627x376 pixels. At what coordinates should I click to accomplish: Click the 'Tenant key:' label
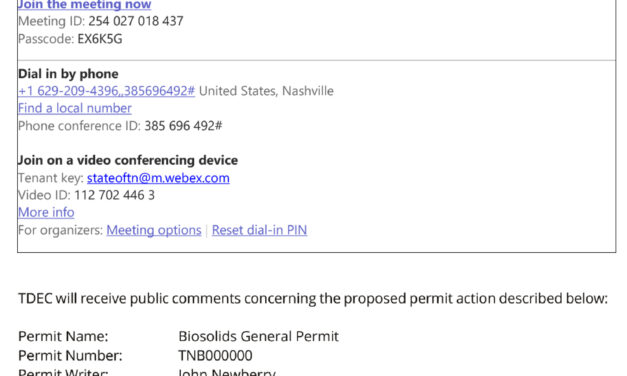coord(51,178)
